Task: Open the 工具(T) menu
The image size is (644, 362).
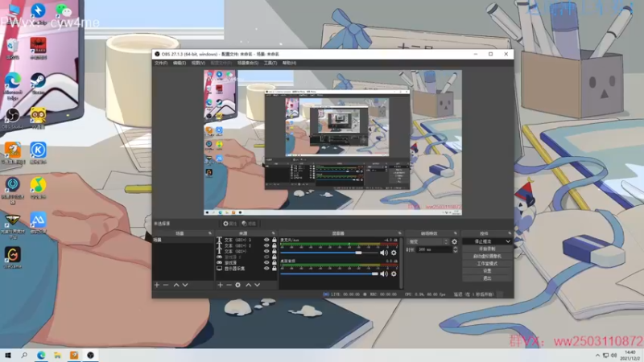Action: tap(270, 64)
